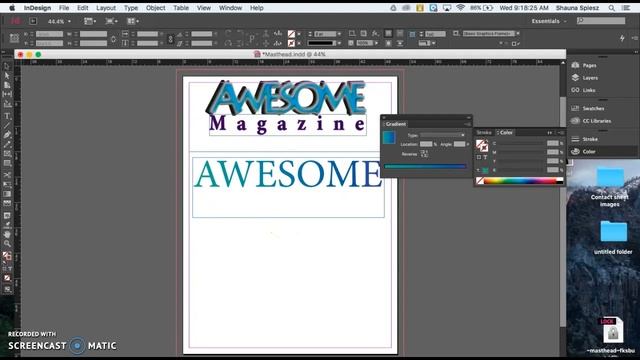
Task: Open Stroke panel in dock
Action: 585,139
